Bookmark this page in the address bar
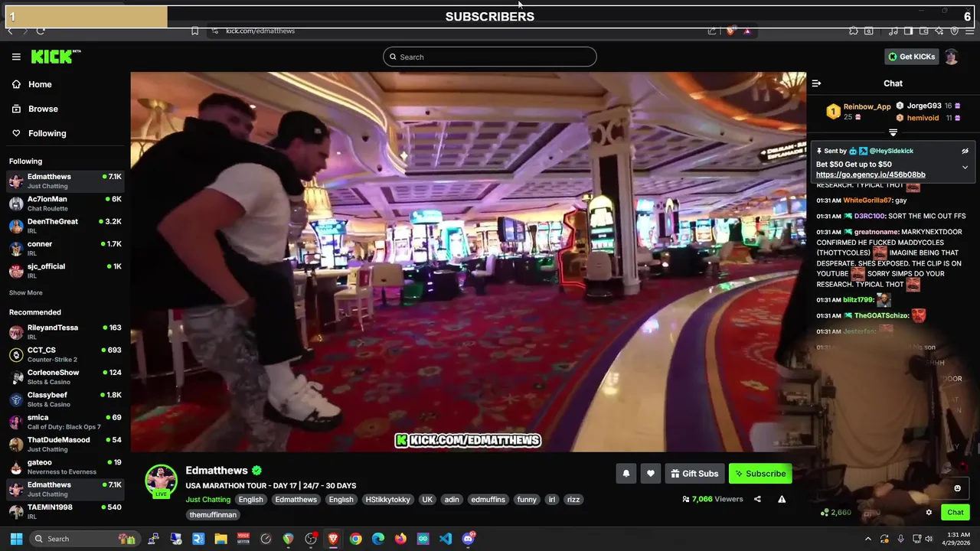The width and height of the screenshot is (980, 551). tap(194, 31)
